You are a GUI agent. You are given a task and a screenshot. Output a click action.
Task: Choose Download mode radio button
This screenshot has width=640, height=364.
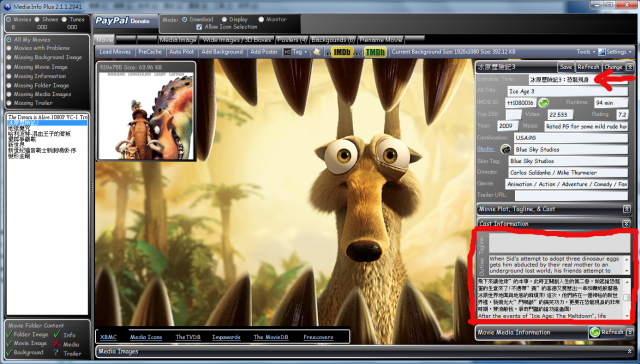pos(184,19)
